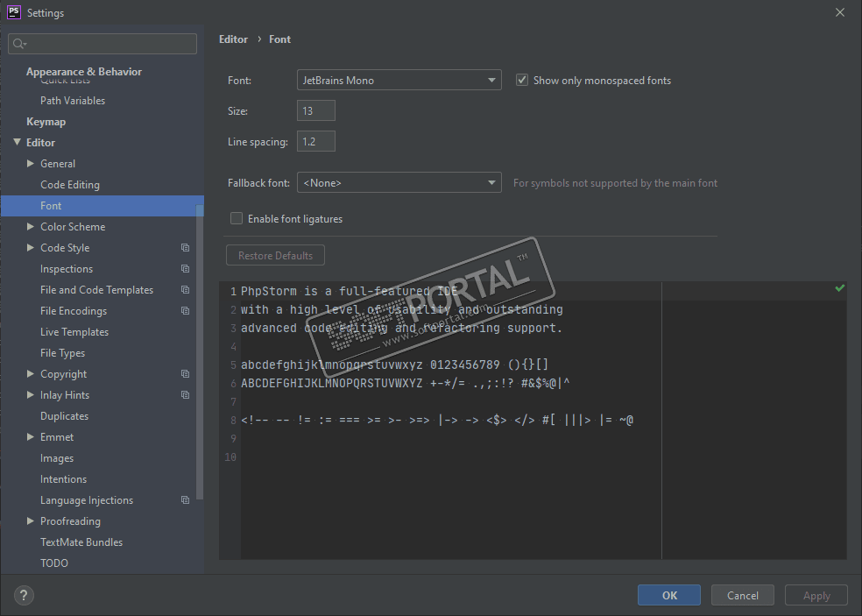Open Live Templates settings
Viewport: 862px width, 616px height.
pos(74,331)
